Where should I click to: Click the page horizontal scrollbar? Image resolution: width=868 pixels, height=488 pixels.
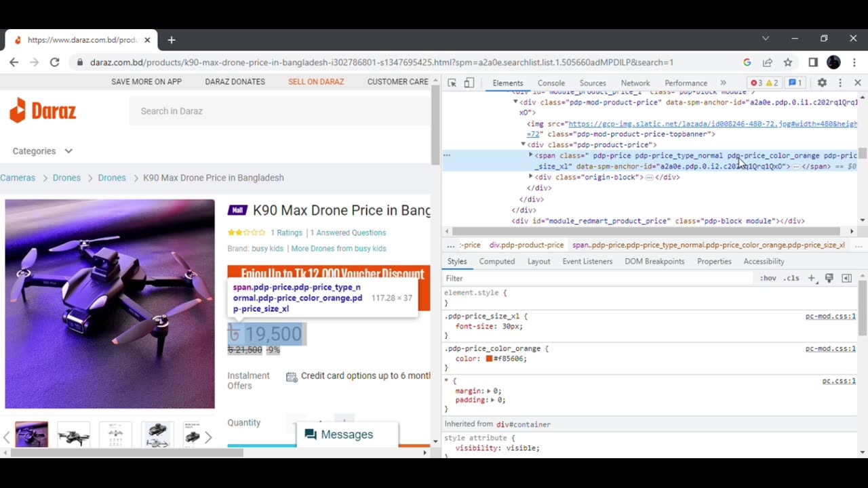point(127,452)
